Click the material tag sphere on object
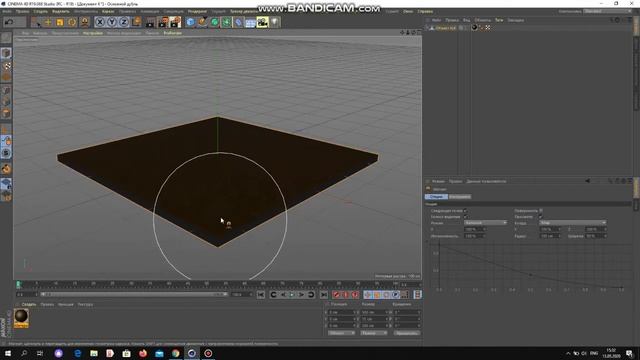This screenshot has height=360, width=640. pos(474,28)
